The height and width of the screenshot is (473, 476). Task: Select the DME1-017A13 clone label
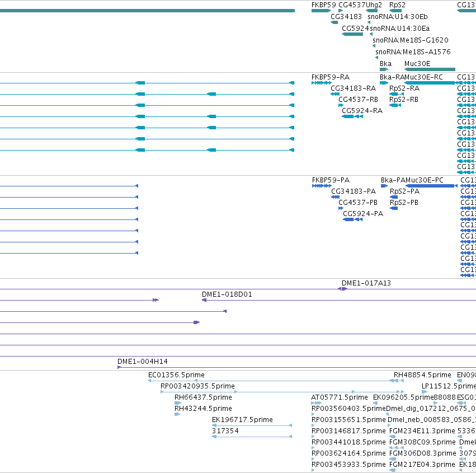[366, 283]
